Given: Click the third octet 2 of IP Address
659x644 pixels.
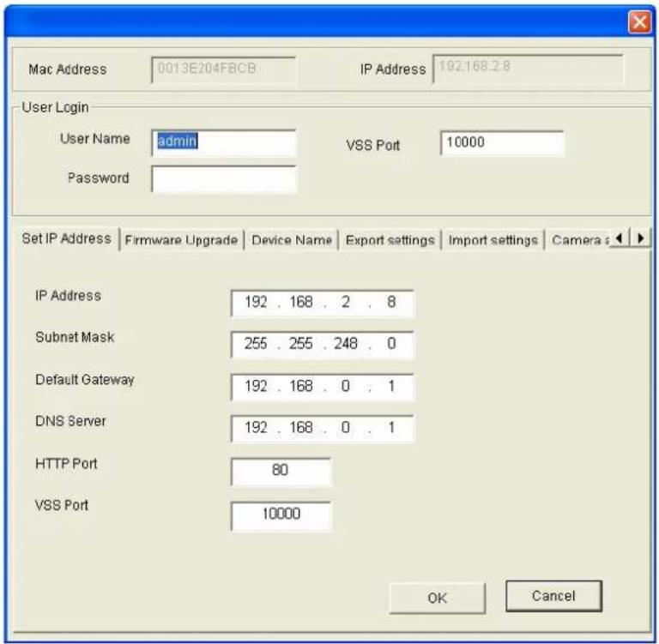Looking at the screenshot, I should point(346,302).
